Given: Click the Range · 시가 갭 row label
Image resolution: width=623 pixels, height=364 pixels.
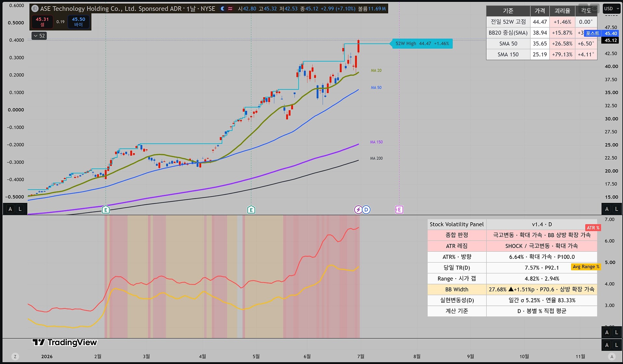Looking at the screenshot, I should coord(457,278).
